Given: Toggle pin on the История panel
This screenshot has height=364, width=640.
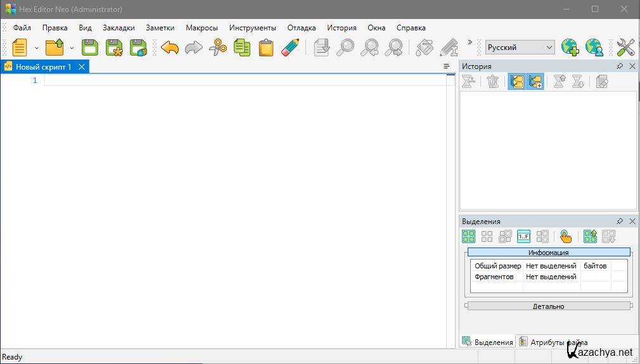Looking at the screenshot, I should click(x=619, y=66).
